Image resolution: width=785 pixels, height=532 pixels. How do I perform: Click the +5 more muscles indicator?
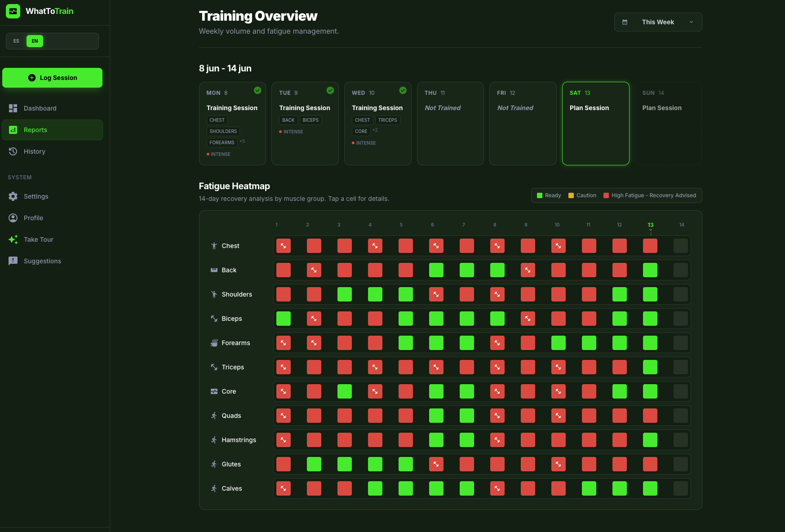[242, 142]
